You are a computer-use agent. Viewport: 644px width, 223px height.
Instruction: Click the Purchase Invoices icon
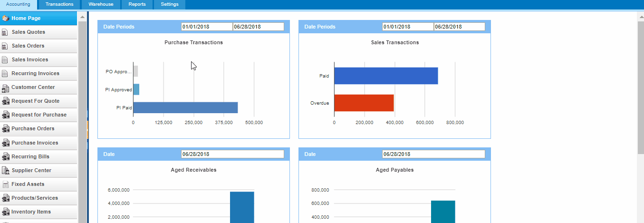coord(6,143)
